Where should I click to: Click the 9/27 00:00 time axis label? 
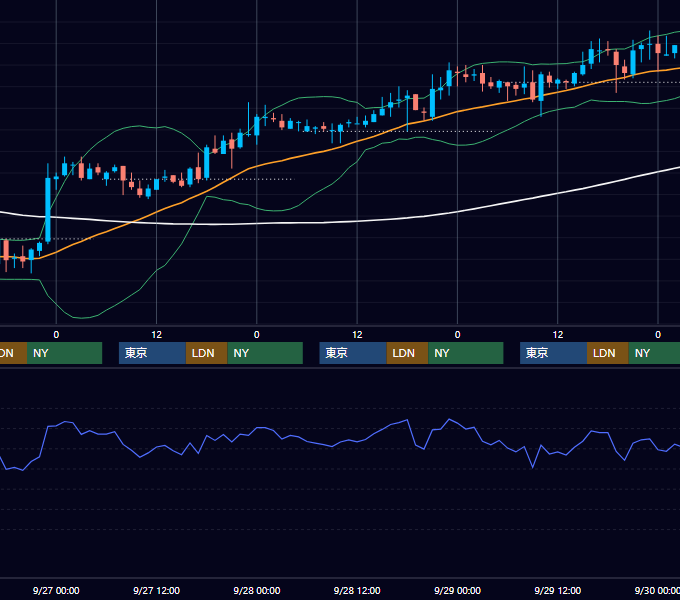point(56,590)
